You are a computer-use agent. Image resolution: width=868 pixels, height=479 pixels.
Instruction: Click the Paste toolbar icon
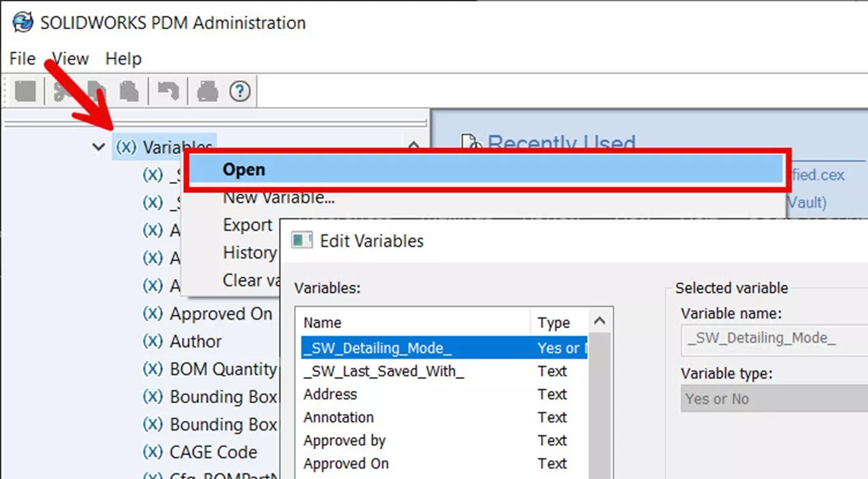point(129,92)
